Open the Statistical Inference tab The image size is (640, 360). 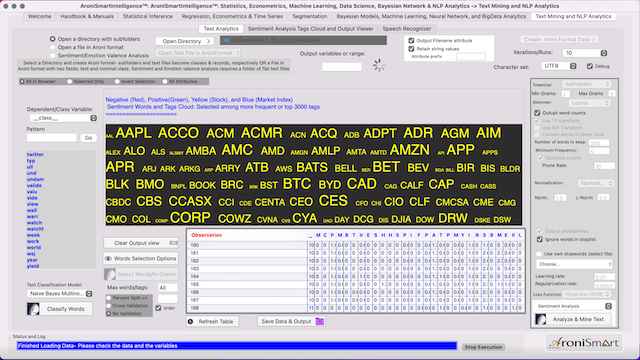(x=148, y=16)
